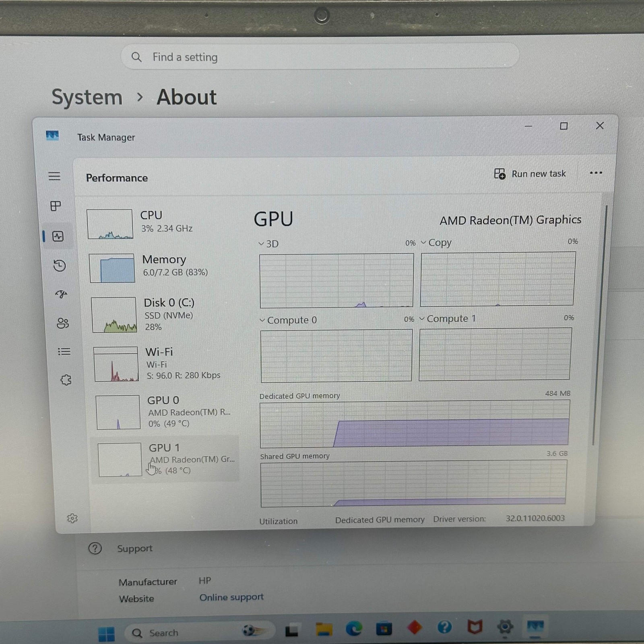
Task: Click the Task Manager vertical scrollbar
Action: [599, 325]
